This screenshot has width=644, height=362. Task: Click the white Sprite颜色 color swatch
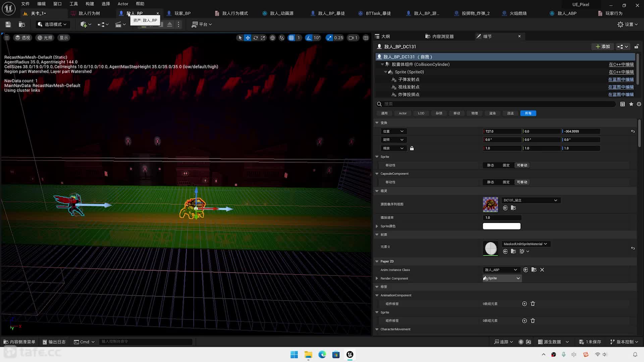pyautogui.click(x=501, y=226)
